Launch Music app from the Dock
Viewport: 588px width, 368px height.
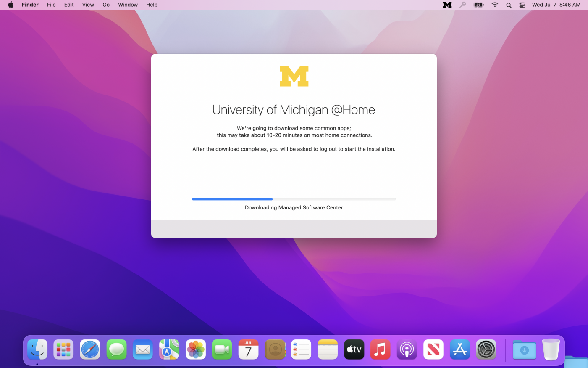tap(380, 349)
